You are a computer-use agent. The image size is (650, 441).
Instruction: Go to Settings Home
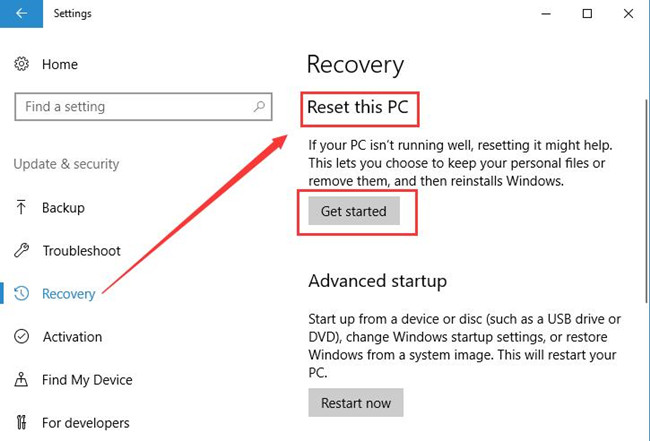(60, 64)
